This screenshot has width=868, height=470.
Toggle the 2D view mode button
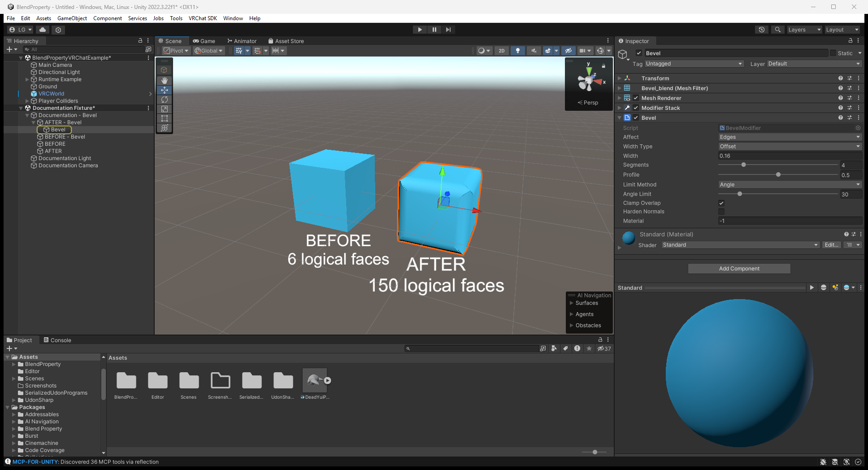click(x=502, y=51)
